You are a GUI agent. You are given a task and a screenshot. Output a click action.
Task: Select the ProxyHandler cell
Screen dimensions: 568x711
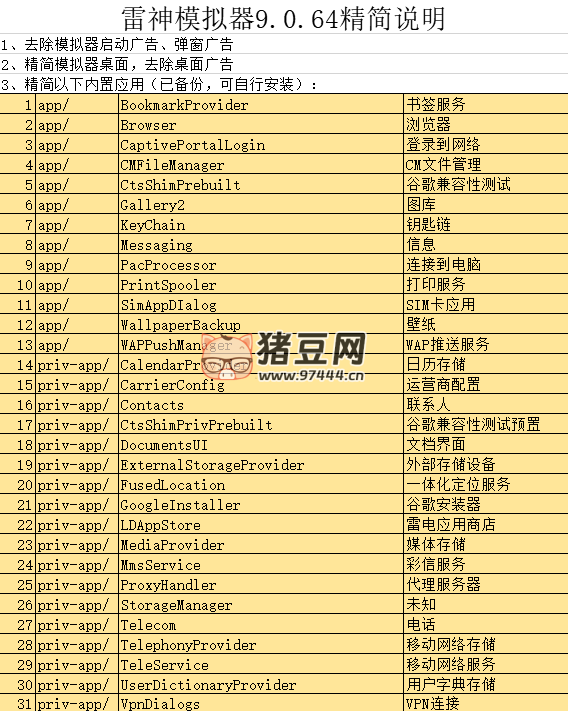(x=261, y=584)
